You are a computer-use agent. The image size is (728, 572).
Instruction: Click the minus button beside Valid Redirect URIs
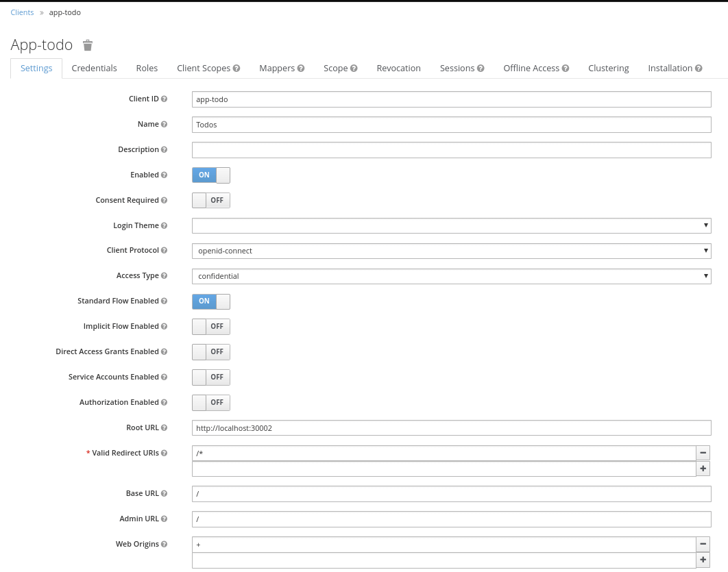703,453
